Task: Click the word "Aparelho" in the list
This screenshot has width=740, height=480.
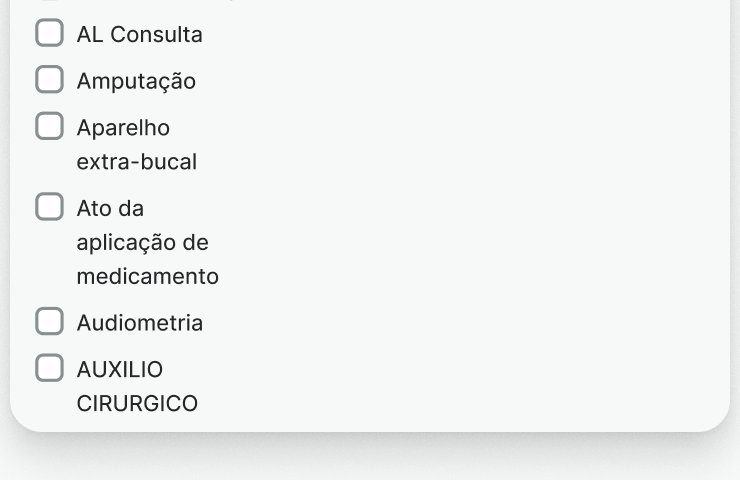Action: pos(123,129)
